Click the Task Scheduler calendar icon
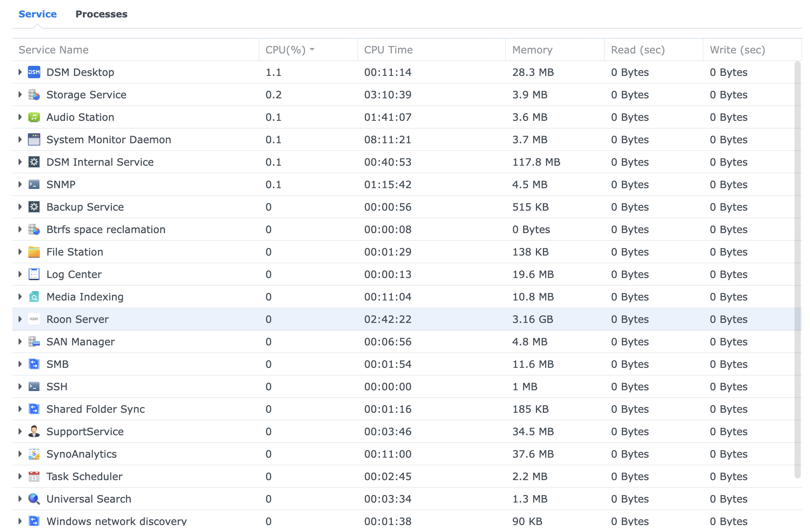 [x=34, y=476]
